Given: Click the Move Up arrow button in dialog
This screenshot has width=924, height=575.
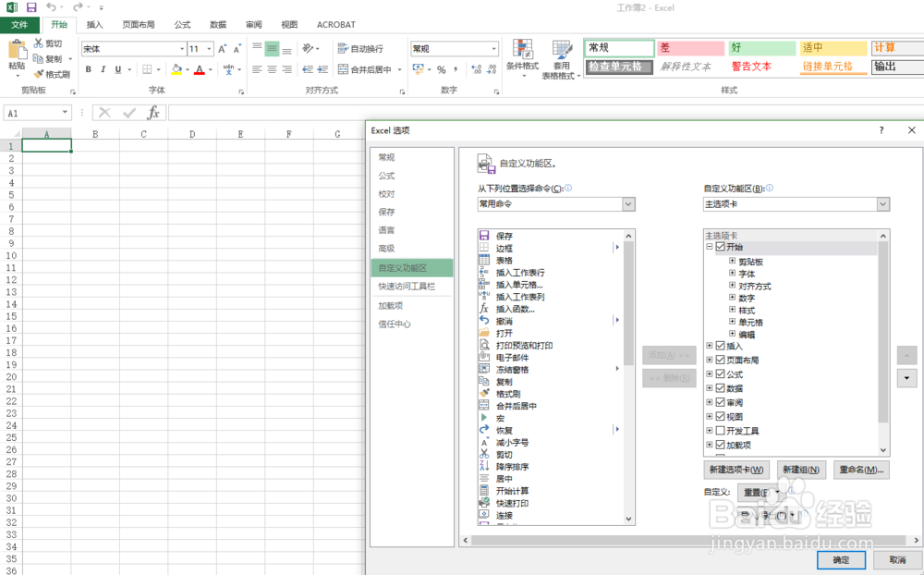Looking at the screenshot, I should 906,355.
